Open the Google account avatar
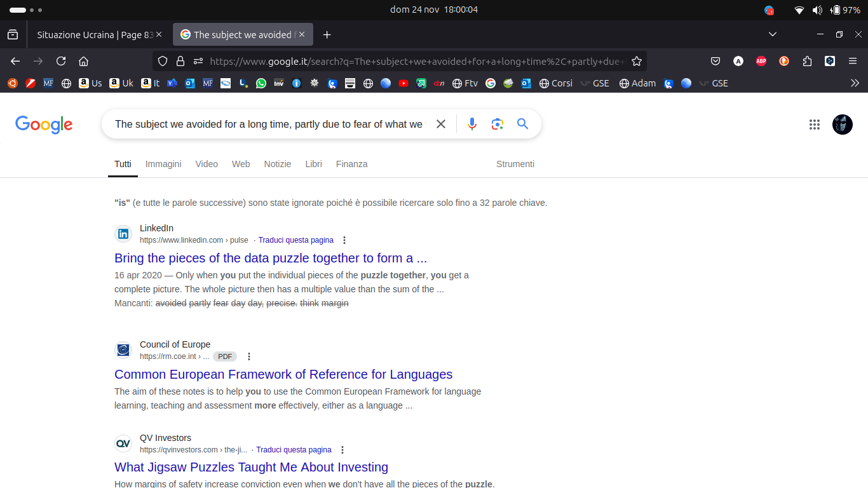868x488 pixels. click(x=843, y=125)
